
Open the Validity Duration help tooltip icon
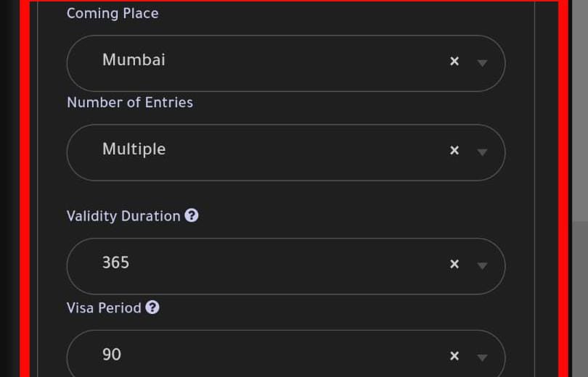191,215
